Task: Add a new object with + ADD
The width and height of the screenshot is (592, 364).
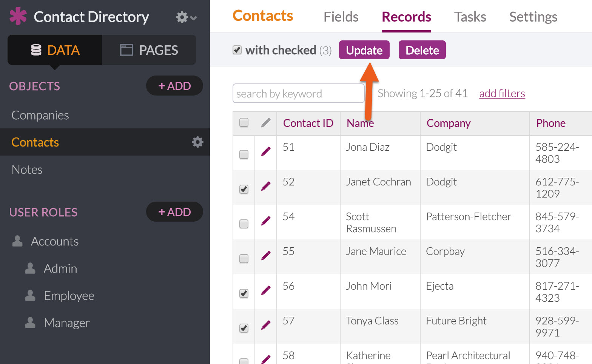Action: coord(174,86)
